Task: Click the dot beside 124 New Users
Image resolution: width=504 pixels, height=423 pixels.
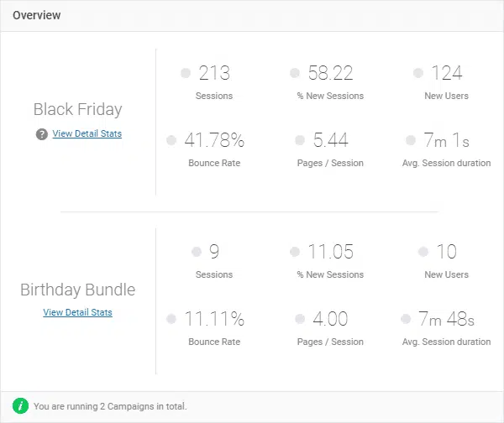Action: point(418,73)
